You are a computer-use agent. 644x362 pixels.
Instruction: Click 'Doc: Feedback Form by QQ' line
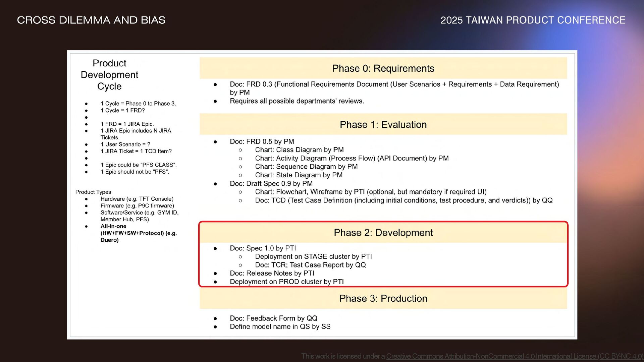pyautogui.click(x=273, y=318)
